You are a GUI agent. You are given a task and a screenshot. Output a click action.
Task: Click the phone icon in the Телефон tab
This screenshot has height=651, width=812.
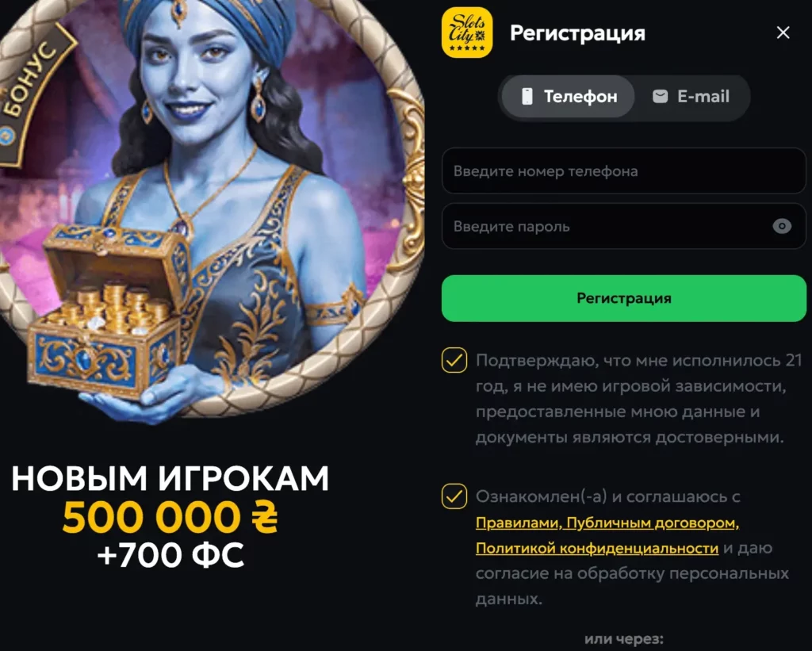click(x=527, y=96)
